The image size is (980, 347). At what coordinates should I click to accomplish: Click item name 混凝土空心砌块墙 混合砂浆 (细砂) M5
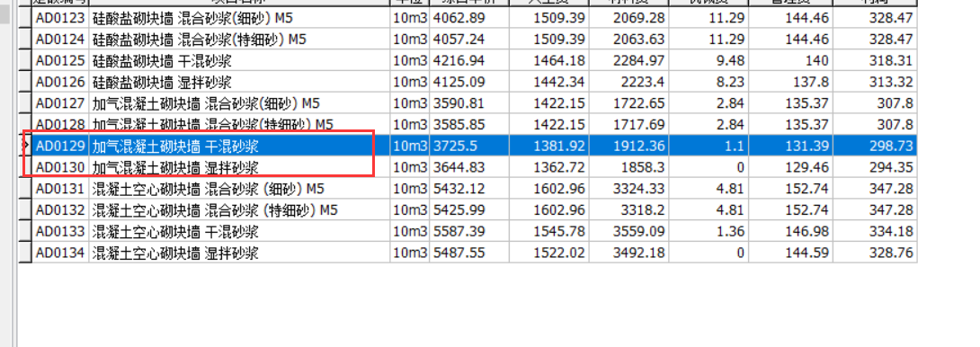pyautogui.click(x=208, y=189)
